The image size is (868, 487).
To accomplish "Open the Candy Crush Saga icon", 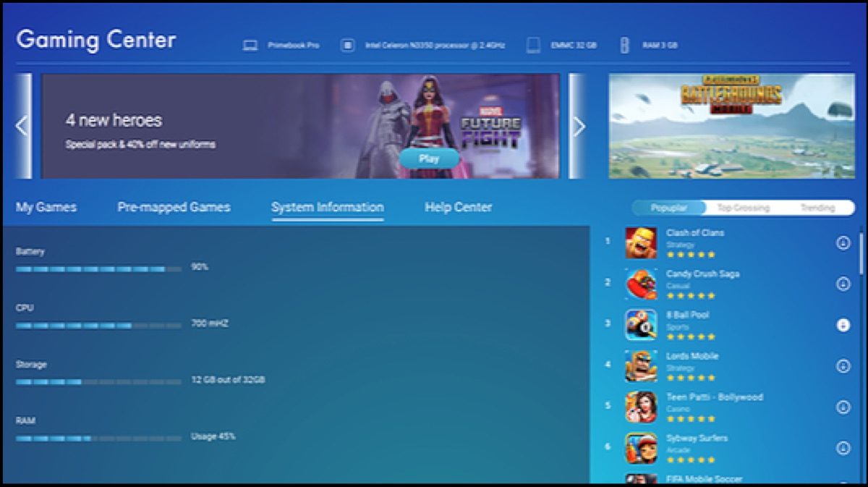I will click(641, 284).
